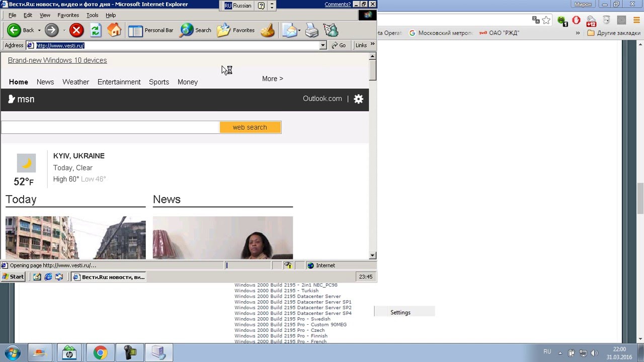Open the Search globe toolbar button
This screenshot has width=644, height=362.
point(196,30)
